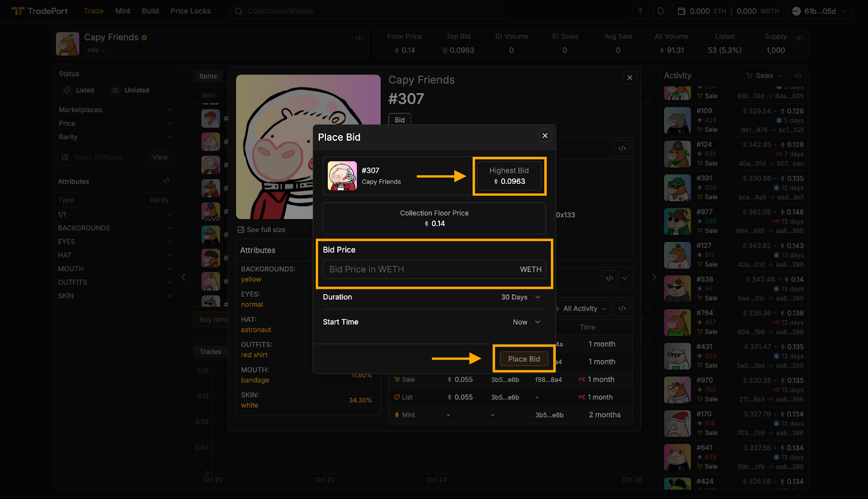
Task: Open the Trade menu
Action: point(94,11)
